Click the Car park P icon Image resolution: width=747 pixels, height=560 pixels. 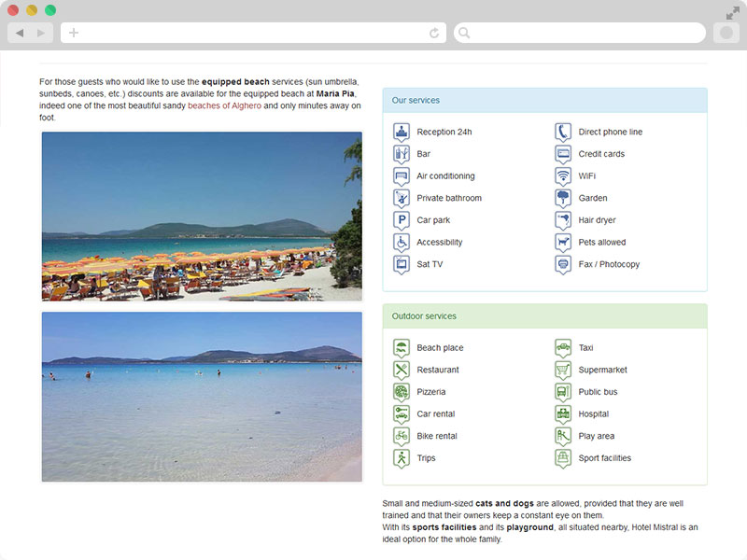(x=402, y=219)
